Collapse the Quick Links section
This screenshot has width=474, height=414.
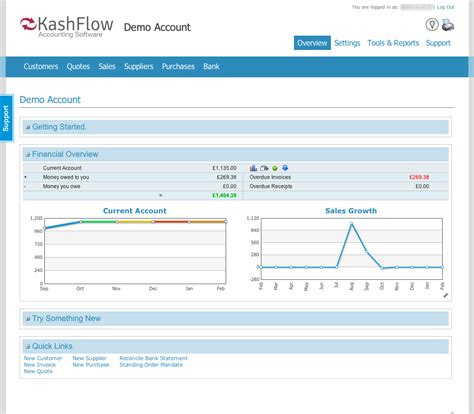click(28, 347)
